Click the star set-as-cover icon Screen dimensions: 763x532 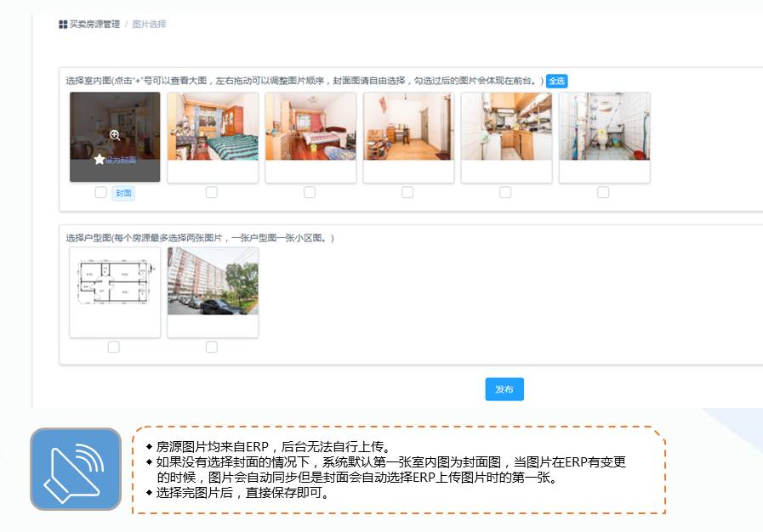100,159
